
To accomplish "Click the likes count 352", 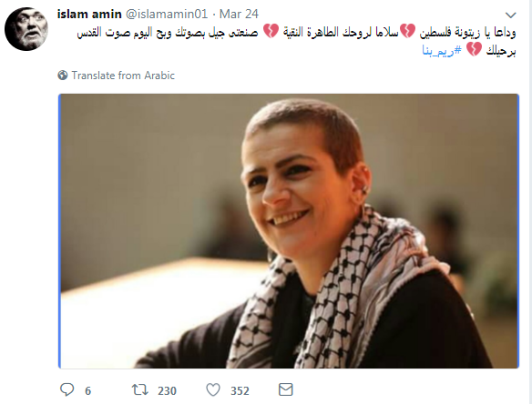I will click(x=240, y=390).
